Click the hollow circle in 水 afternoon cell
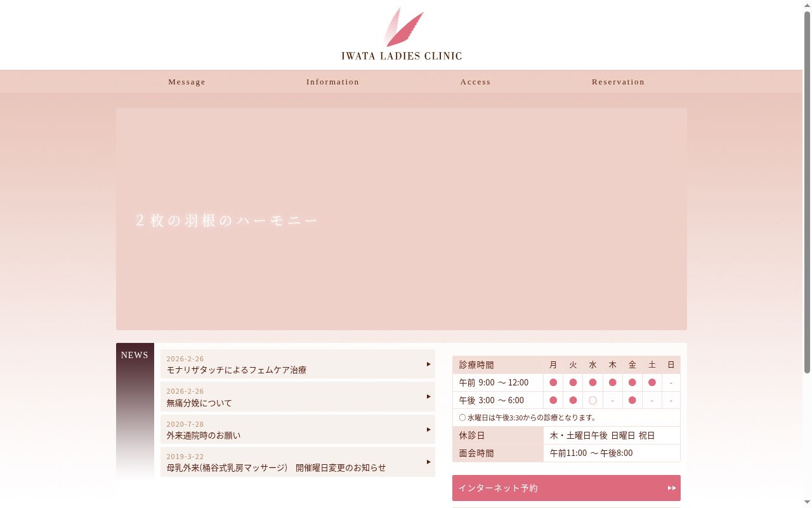 [x=593, y=400]
